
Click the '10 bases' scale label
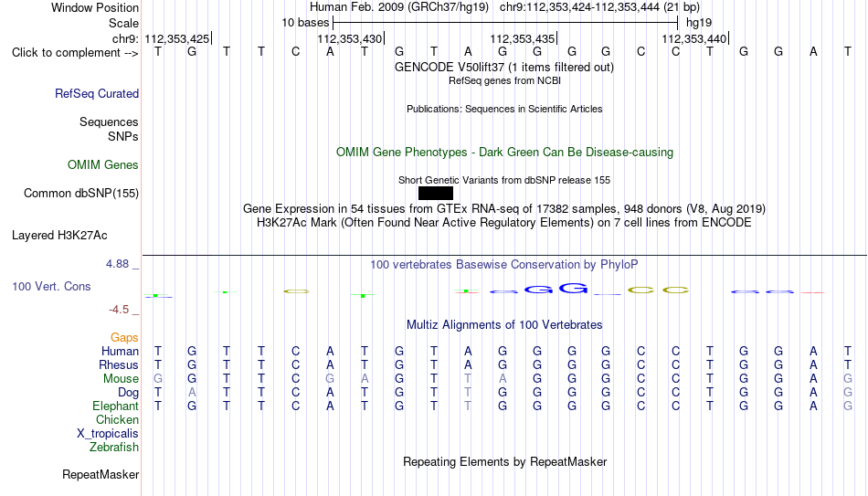coord(305,23)
